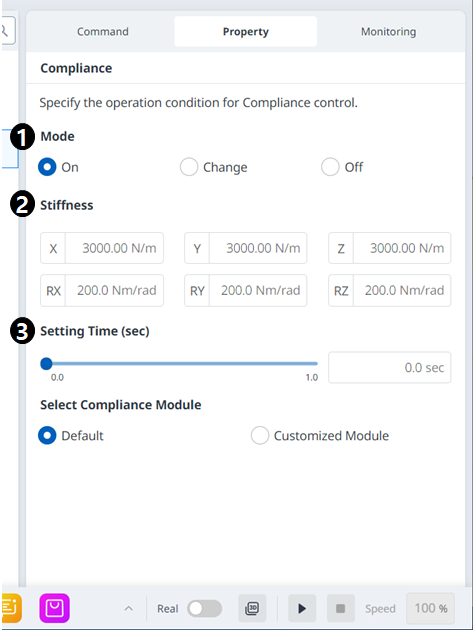Click the Speed 100 % field
This screenshot has width=473, height=630.
(431, 608)
